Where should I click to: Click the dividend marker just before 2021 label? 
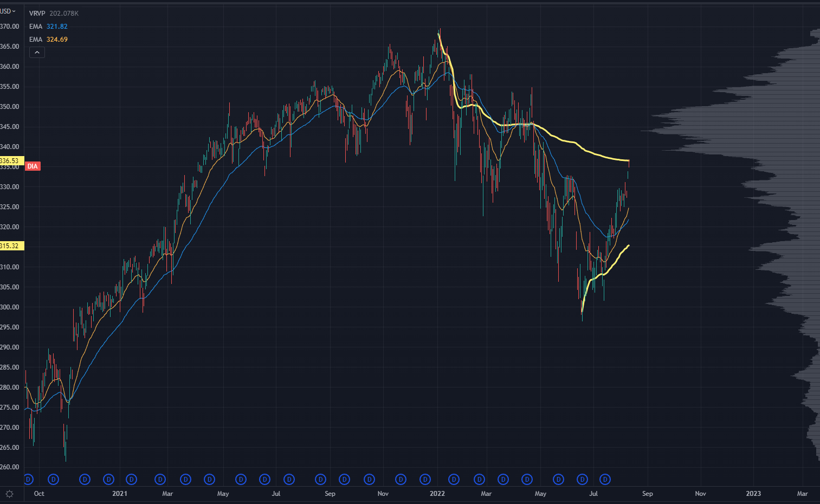click(x=108, y=480)
